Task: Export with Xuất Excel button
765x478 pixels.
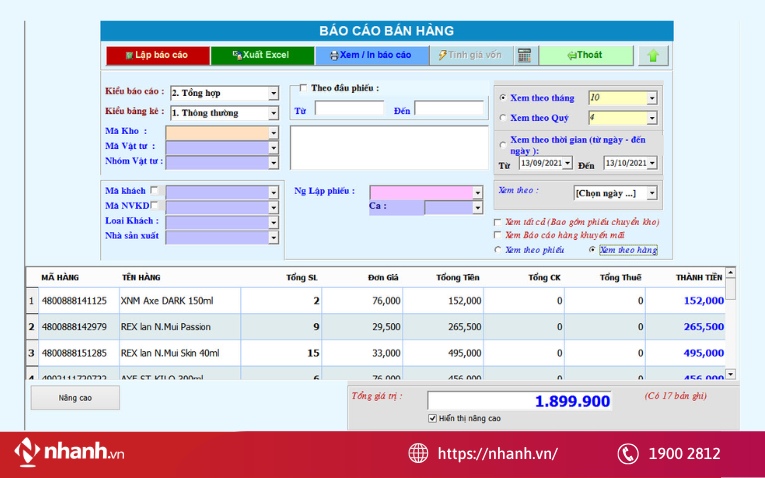Action: (262, 55)
